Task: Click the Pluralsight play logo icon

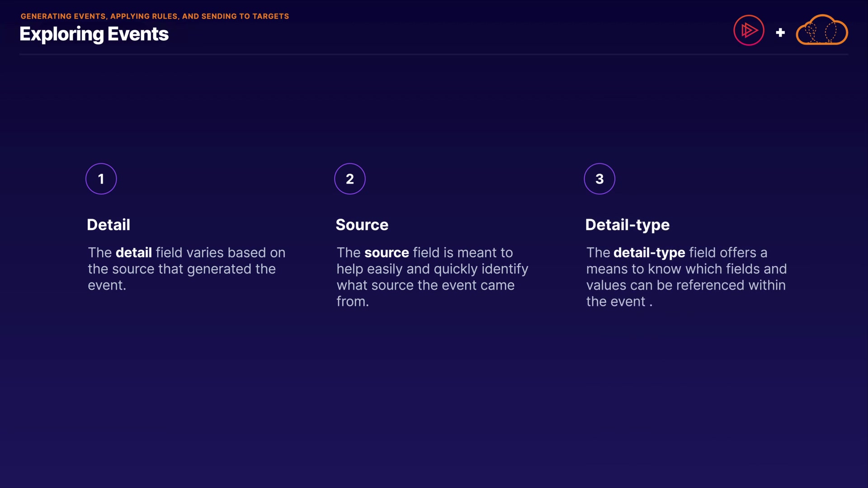Action: 749,31
